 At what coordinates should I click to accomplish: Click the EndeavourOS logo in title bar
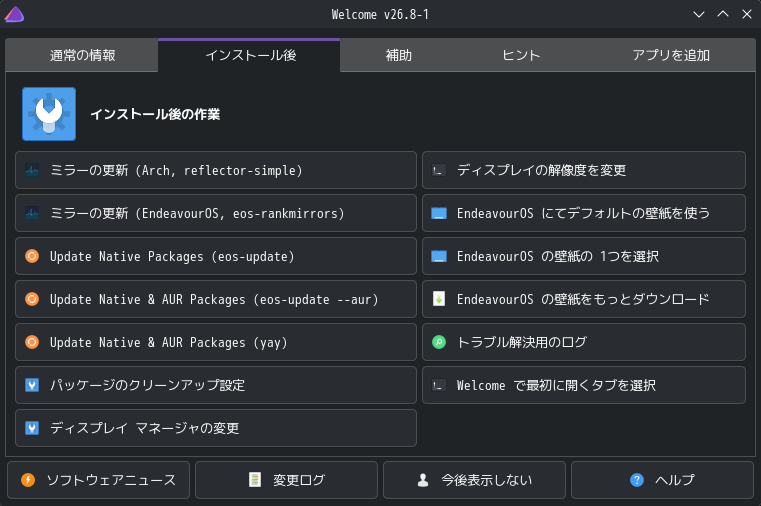coord(14,14)
